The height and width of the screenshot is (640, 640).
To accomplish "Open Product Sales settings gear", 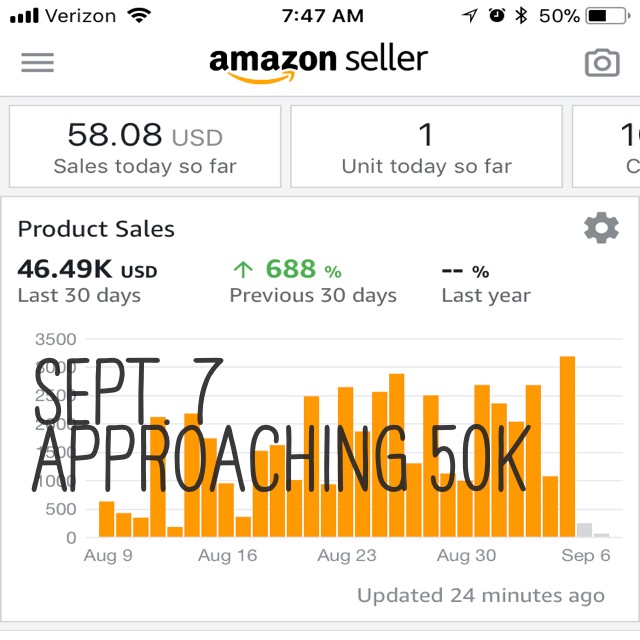I will pos(601,227).
